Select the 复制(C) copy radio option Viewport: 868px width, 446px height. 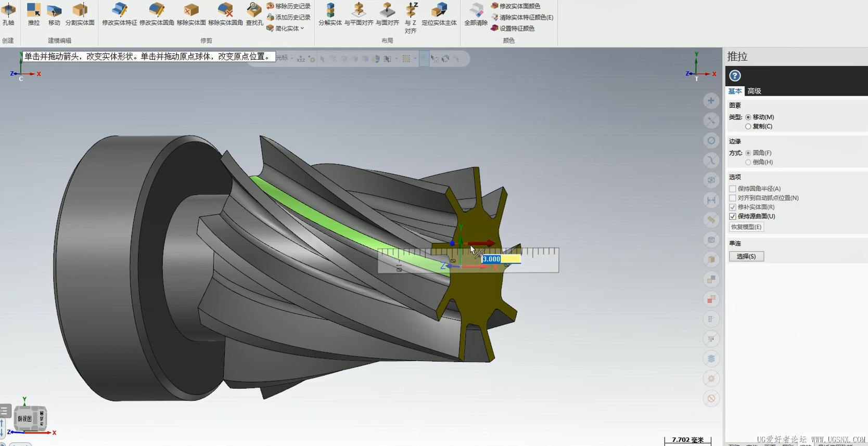[x=748, y=127]
